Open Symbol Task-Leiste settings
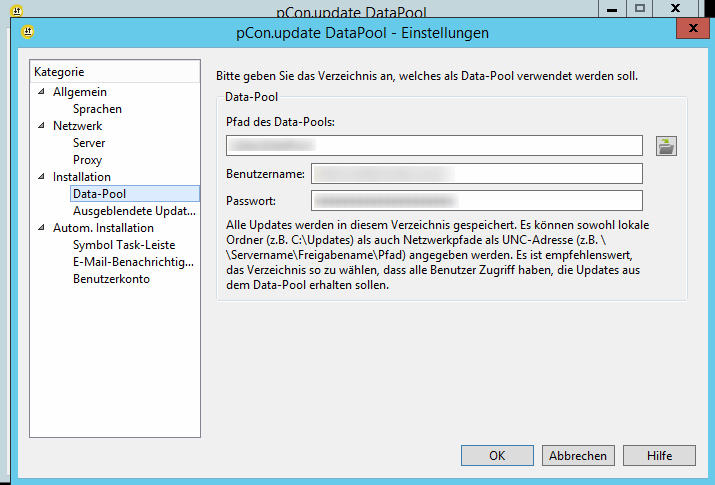The height and width of the screenshot is (485, 715). (x=124, y=245)
